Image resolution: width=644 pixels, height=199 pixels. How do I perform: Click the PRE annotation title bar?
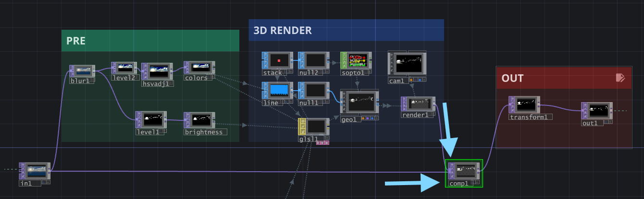tap(150, 40)
